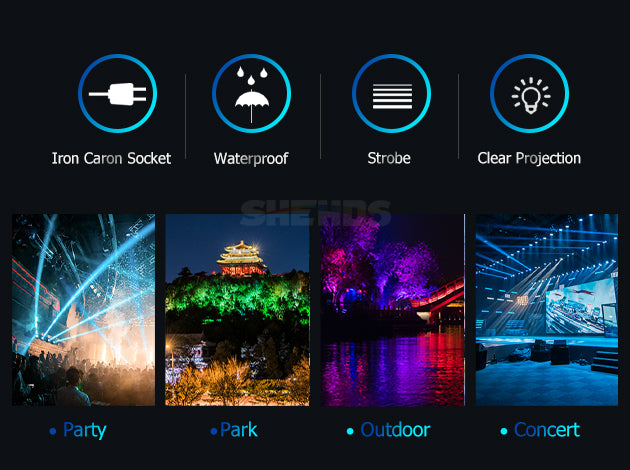Select the Party caption
The height and width of the screenshot is (470, 630).
(x=85, y=430)
